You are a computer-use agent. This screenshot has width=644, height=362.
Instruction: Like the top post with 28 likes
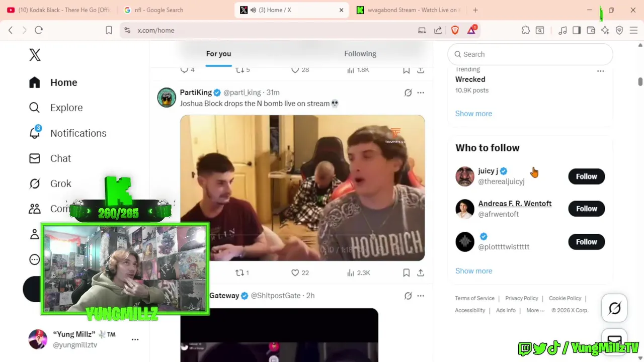(x=300, y=70)
